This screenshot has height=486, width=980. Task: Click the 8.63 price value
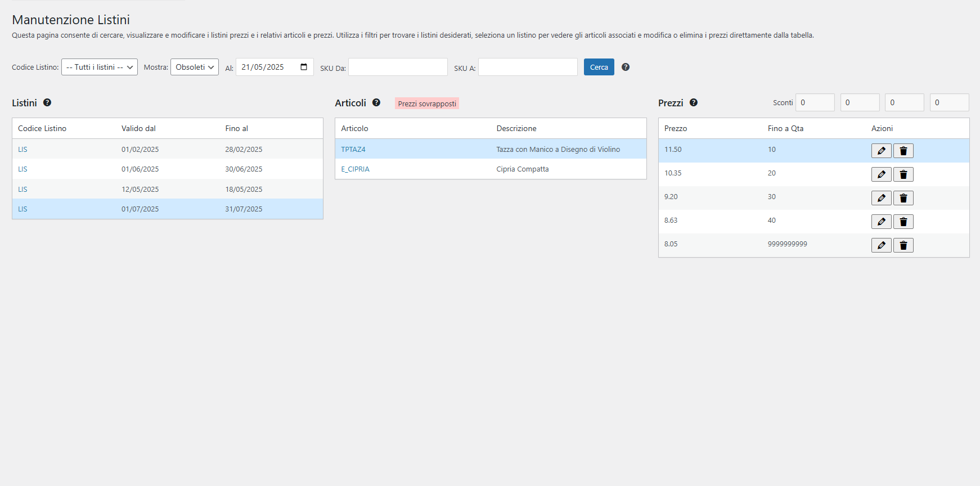[x=671, y=220]
